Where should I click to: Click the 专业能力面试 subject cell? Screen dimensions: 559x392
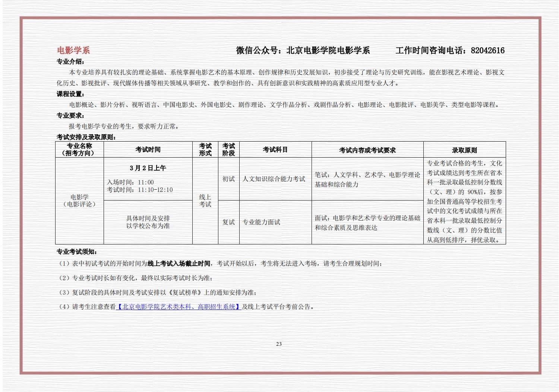tap(261, 222)
